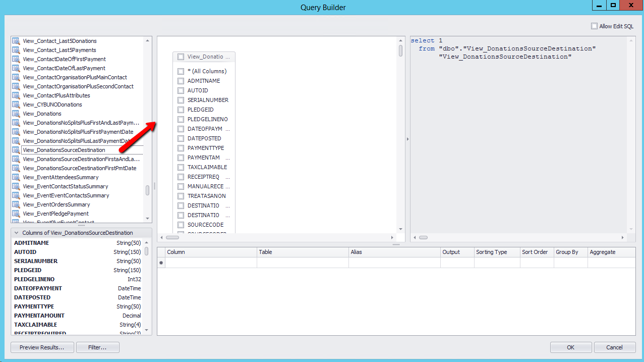Click the View_DonationsSourceDestination view icon
Viewport: 644px width, 362px height.
[x=16, y=150]
